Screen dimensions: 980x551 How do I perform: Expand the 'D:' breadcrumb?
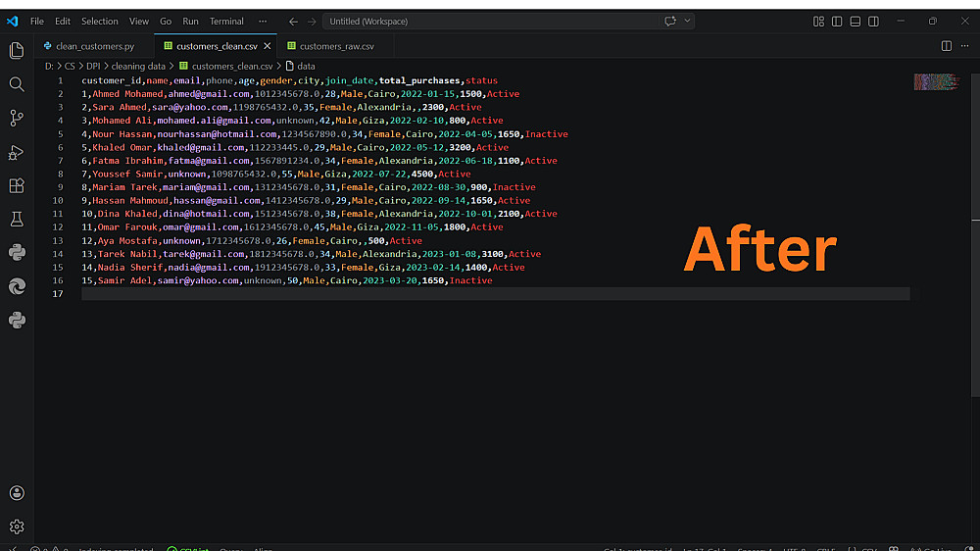[49, 66]
